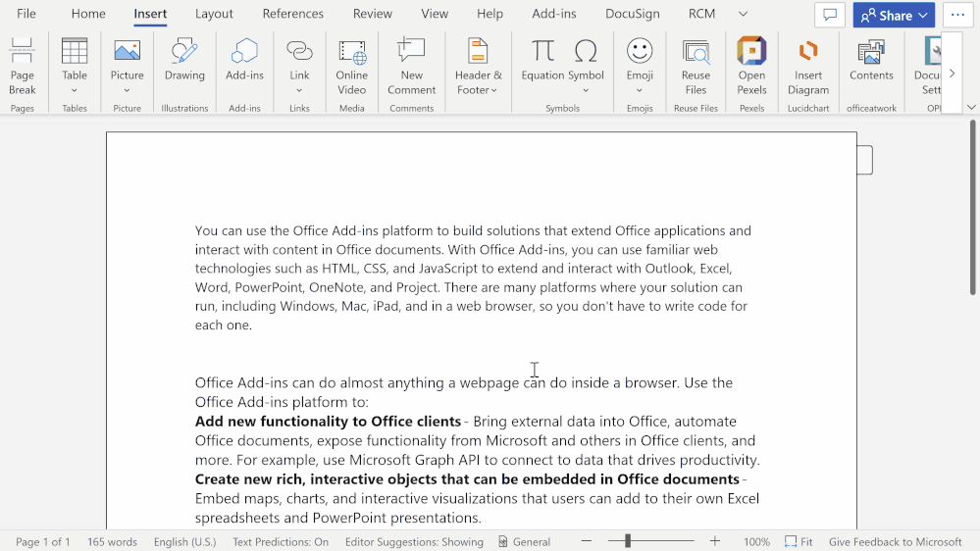
Task: Click the 100% zoom level
Action: (x=756, y=541)
